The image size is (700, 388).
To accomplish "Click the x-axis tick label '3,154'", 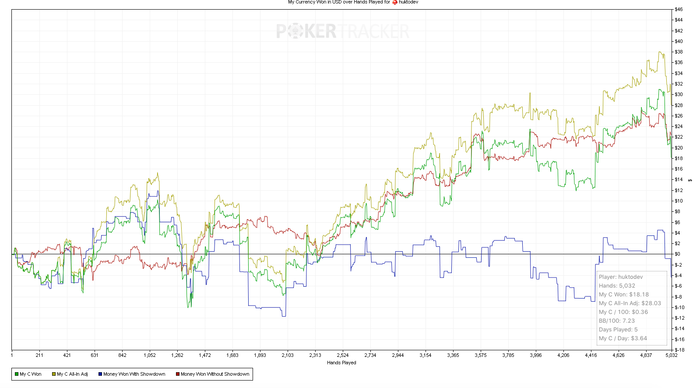I will (425, 355).
